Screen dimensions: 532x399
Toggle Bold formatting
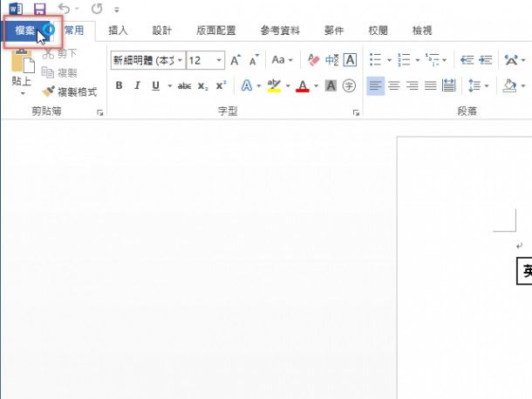click(x=119, y=85)
